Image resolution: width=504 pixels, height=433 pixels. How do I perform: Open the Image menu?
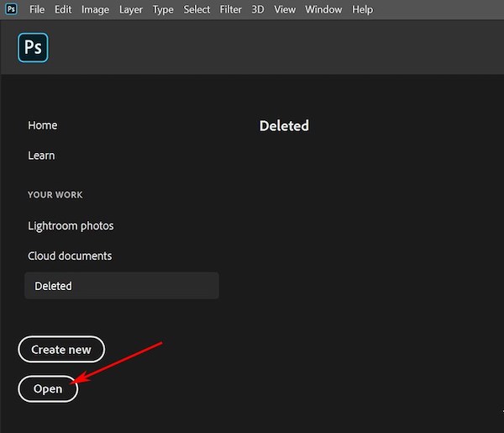(95, 9)
